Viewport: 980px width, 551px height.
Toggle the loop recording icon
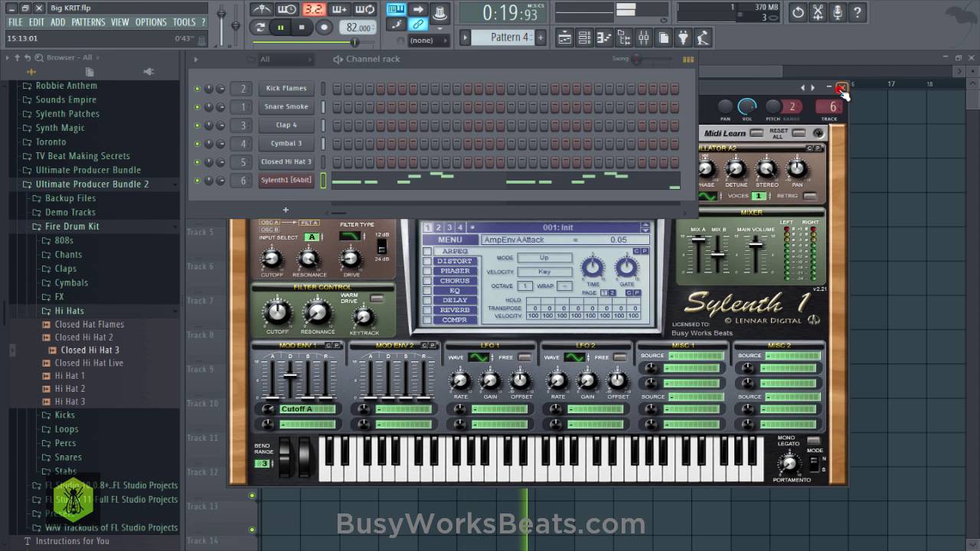tap(365, 9)
